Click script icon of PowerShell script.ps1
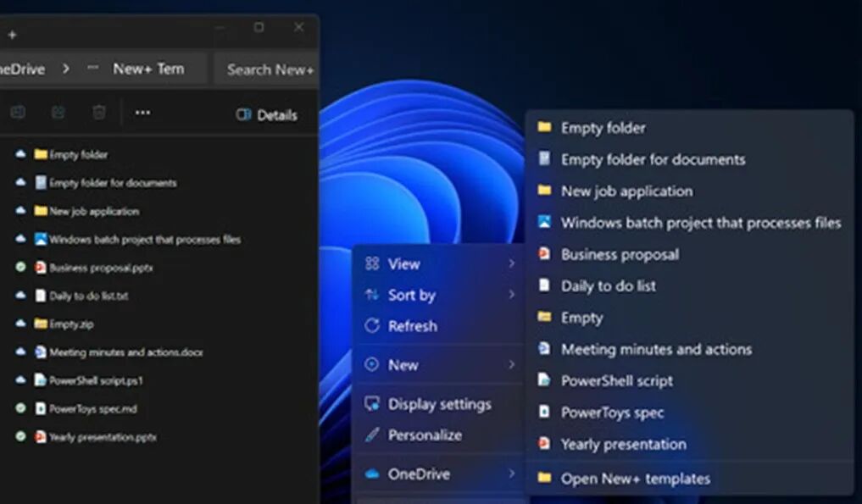The width and height of the screenshot is (862, 504). [40, 379]
